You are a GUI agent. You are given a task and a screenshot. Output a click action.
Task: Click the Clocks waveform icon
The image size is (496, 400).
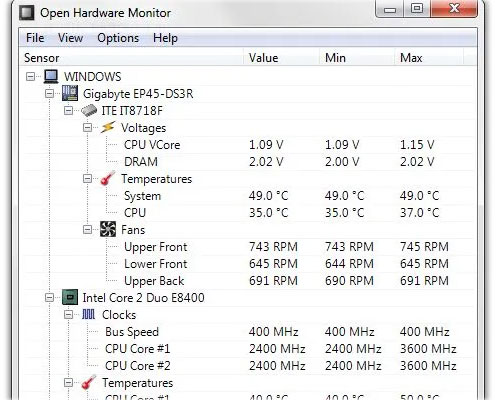[x=89, y=314]
